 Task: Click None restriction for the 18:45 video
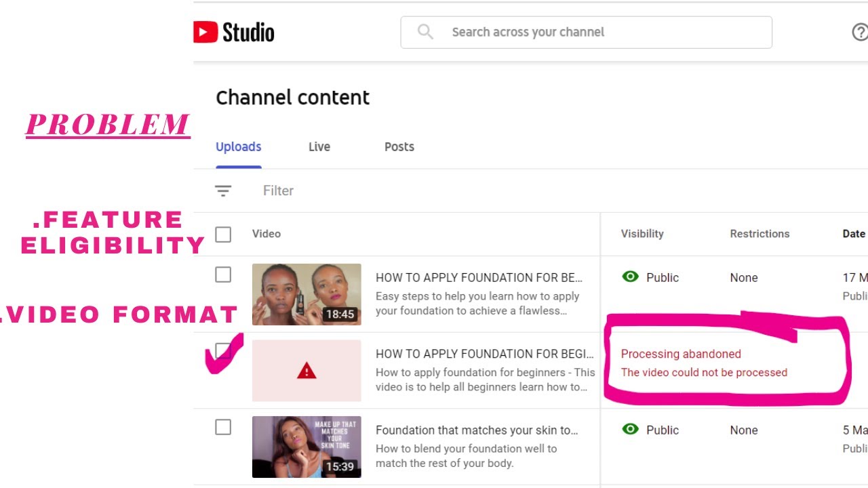click(744, 277)
